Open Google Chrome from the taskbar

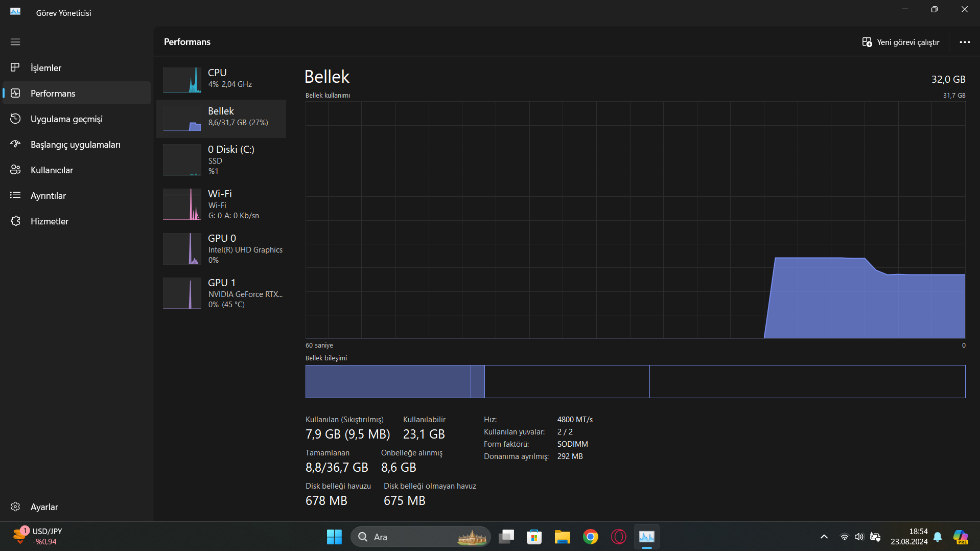[590, 537]
